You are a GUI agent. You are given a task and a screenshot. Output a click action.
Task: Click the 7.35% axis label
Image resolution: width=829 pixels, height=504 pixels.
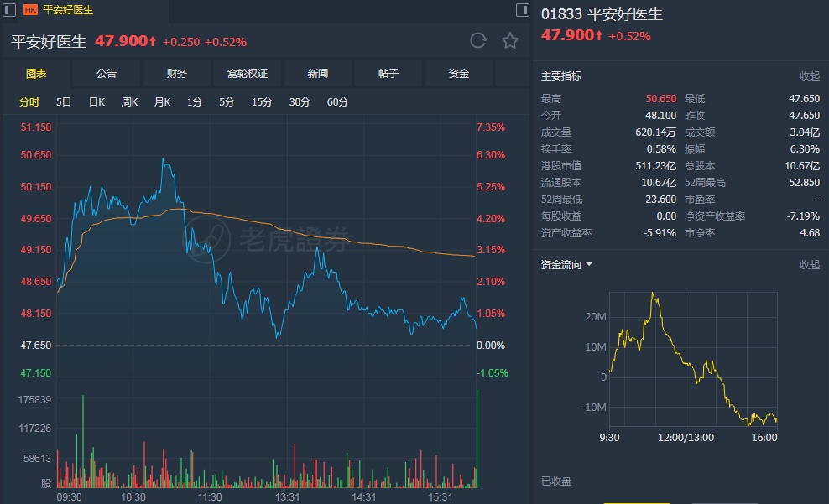pyautogui.click(x=491, y=127)
